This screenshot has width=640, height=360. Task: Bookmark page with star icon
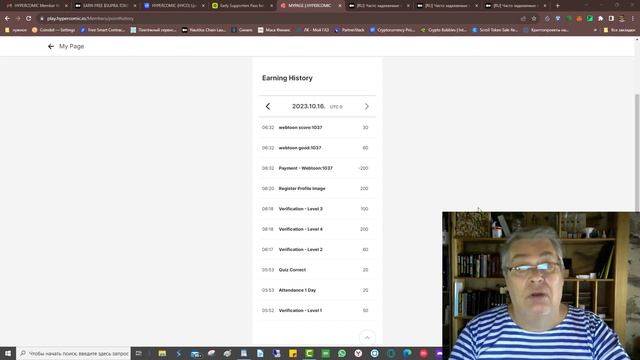[534, 18]
